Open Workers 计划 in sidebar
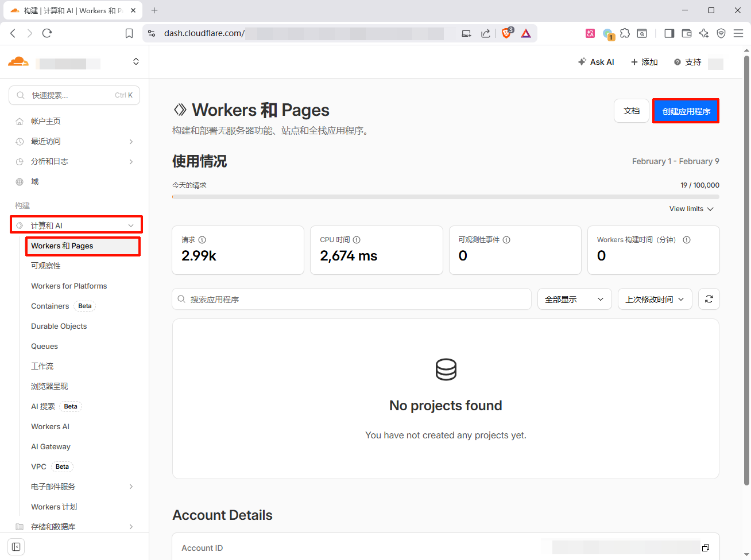Screen dimensions: 751x560 coord(54,507)
